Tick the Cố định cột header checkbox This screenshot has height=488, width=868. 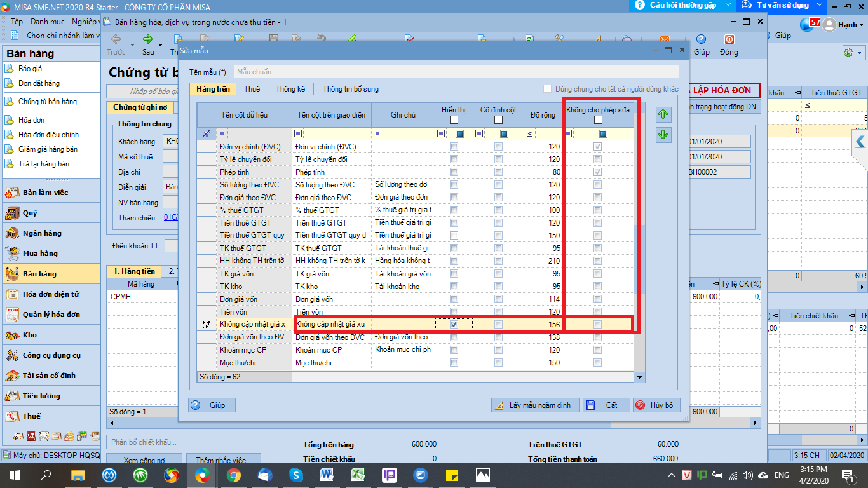[498, 120]
